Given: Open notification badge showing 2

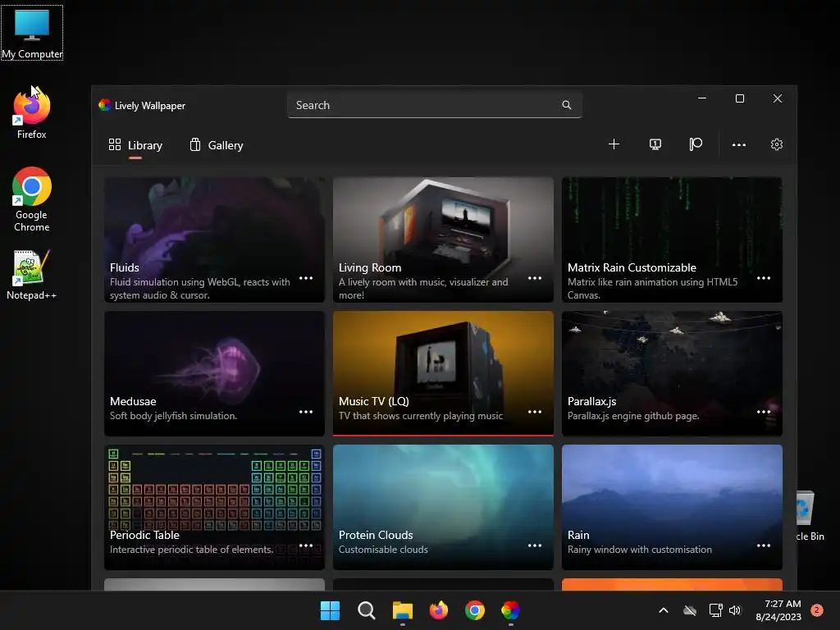Looking at the screenshot, I should (x=817, y=610).
